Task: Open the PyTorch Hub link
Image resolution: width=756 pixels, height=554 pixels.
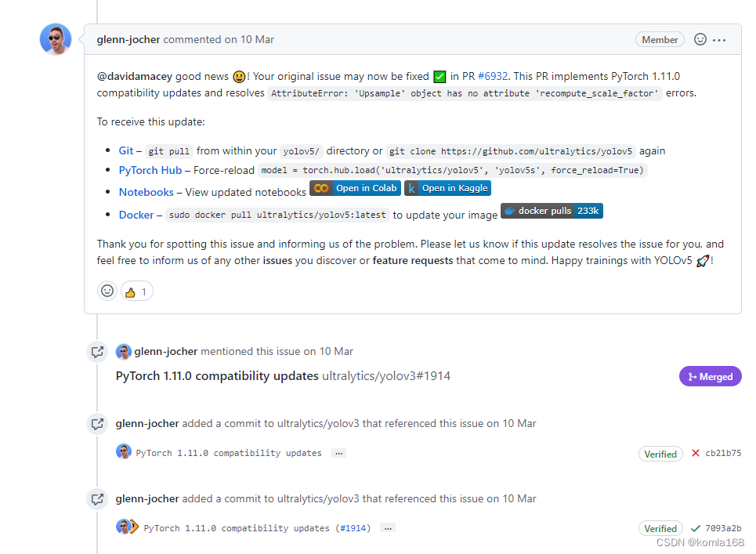Action: [x=150, y=170]
